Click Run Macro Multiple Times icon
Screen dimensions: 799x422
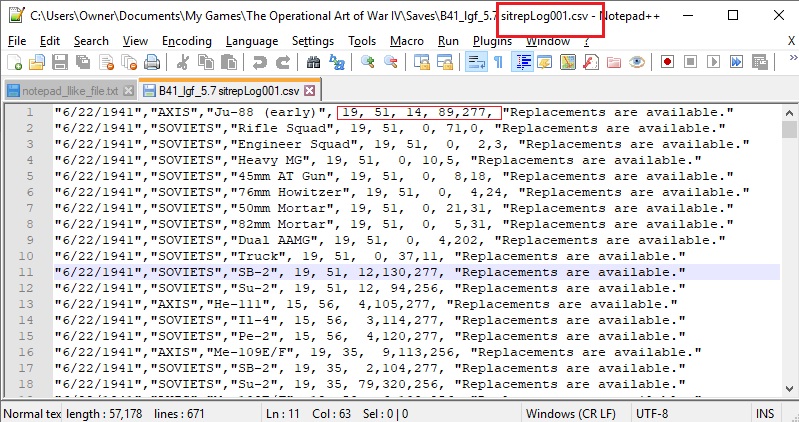pyautogui.click(x=736, y=62)
